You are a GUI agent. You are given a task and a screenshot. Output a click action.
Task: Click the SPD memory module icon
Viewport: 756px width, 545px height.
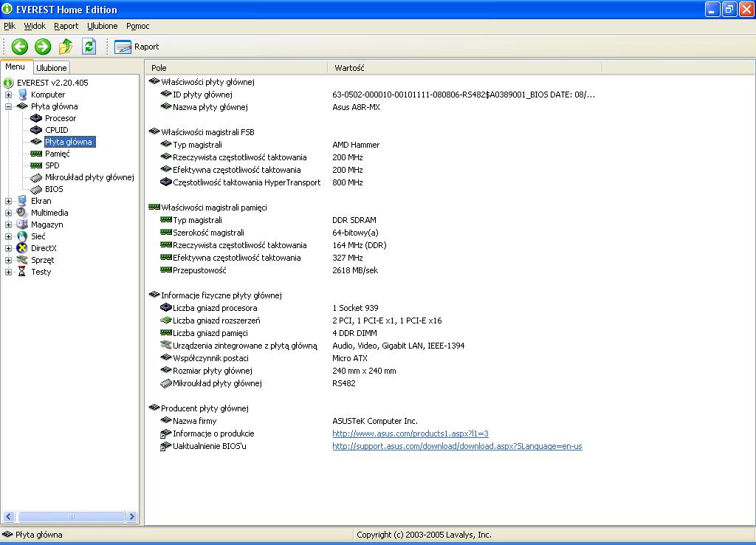pyautogui.click(x=36, y=165)
